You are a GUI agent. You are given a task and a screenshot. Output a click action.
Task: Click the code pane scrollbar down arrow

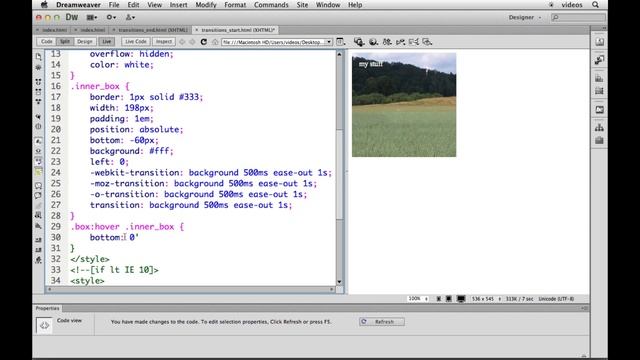pyautogui.click(x=339, y=282)
